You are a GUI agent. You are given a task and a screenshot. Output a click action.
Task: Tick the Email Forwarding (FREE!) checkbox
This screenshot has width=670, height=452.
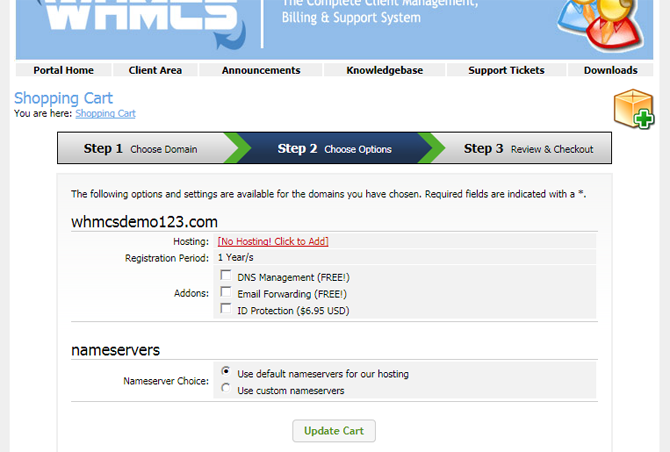coord(226,292)
